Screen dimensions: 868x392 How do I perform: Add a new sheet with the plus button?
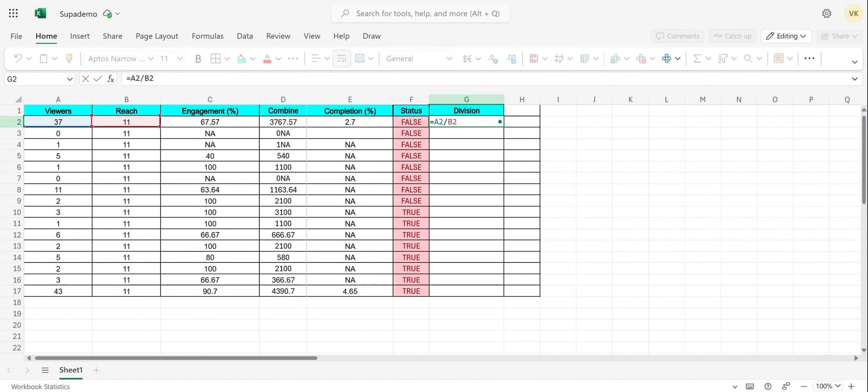click(96, 370)
